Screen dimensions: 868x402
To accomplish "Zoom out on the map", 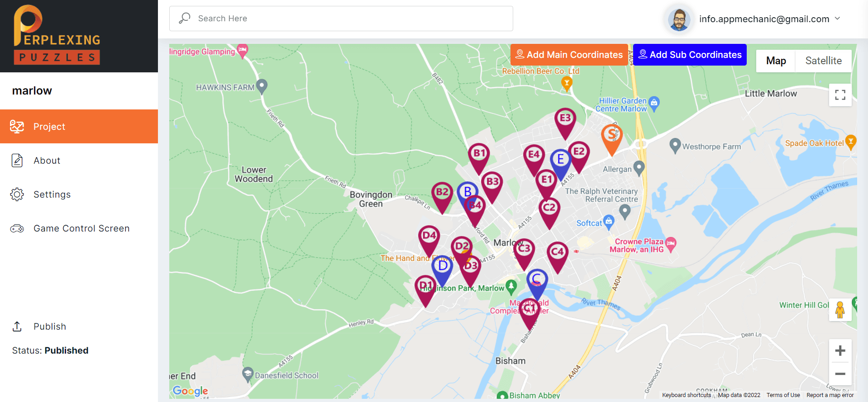I will coord(840,374).
